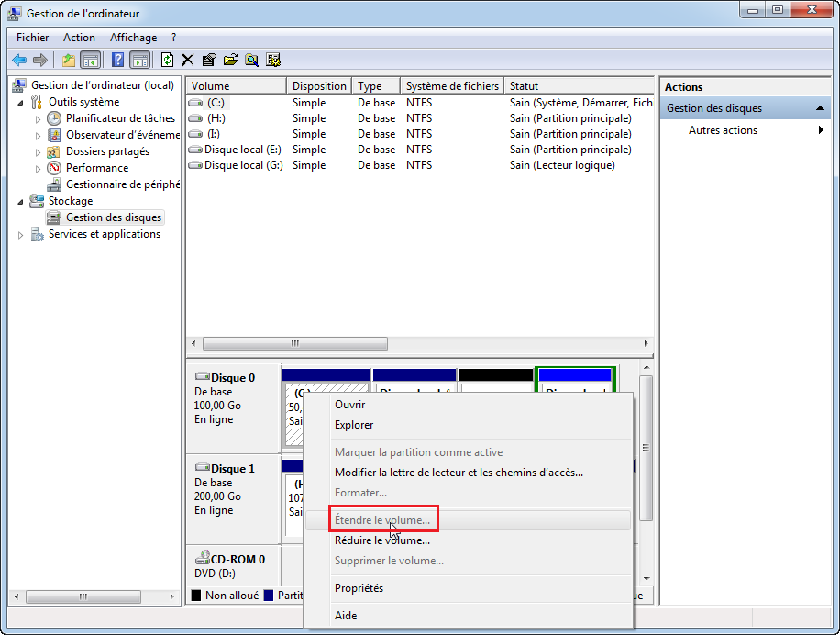The height and width of the screenshot is (635, 840).
Task: Choose Réduire le volume in context menu
Action: (x=468, y=540)
